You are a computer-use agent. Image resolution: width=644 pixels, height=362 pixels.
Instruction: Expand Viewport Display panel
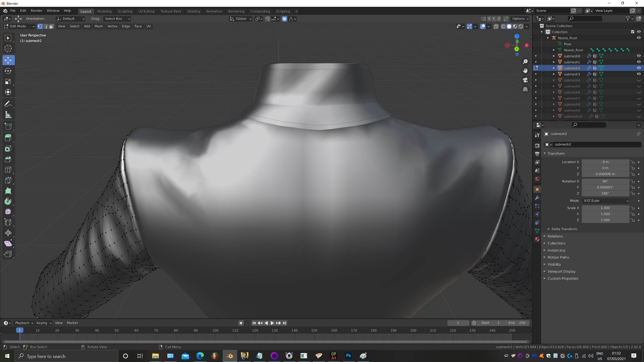(x=561, y=271)
